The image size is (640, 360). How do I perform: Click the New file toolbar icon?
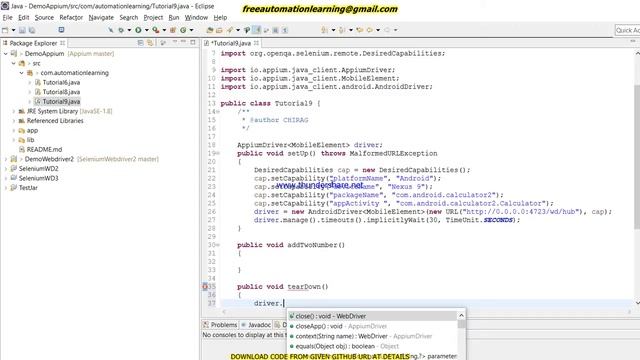[5, 30]
